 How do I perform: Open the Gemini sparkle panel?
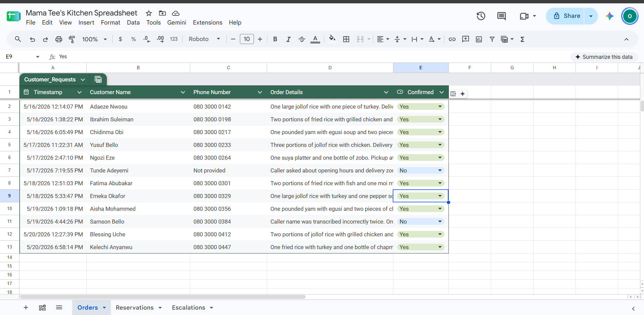pos(609,16)
